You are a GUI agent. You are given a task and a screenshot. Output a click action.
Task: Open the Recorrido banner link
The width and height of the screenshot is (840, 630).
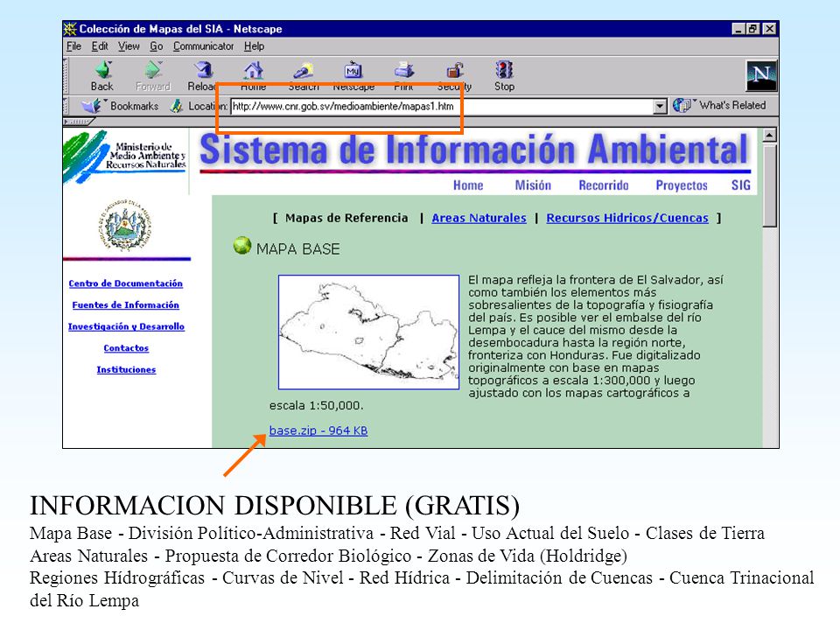[x=604, y=185]
